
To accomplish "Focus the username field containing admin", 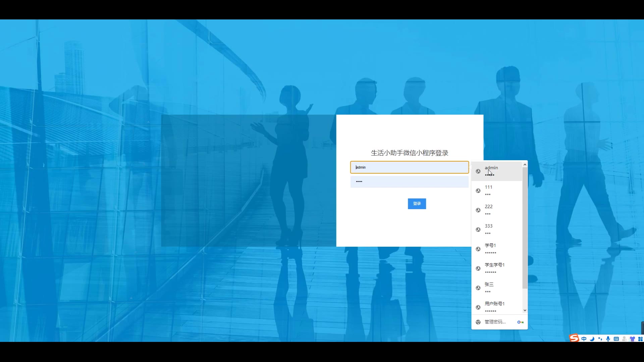I will (x=410, y=167).
